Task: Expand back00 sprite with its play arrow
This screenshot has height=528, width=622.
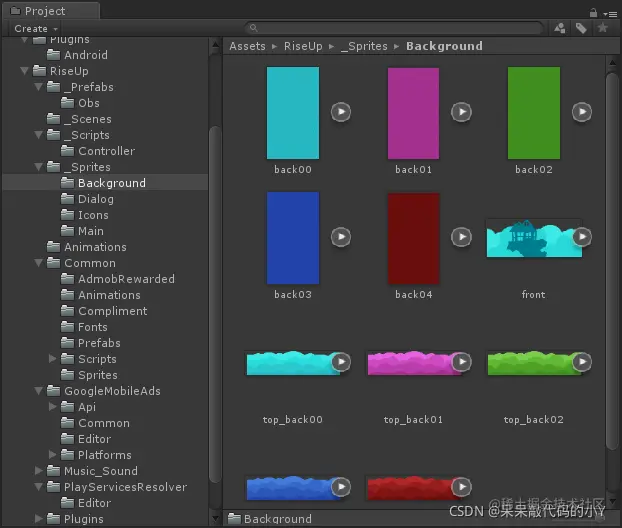Action: pyautogui.click(x=341, y=112)
